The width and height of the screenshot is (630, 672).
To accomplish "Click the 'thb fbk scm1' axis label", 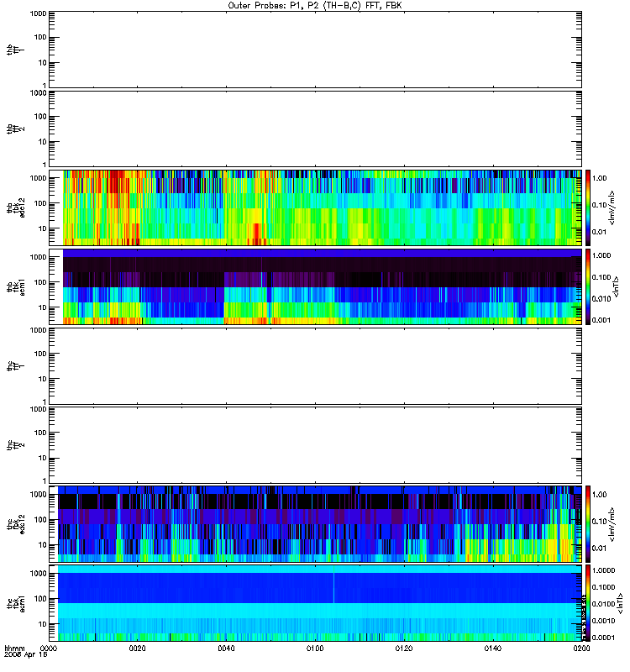I will [x=15, y=286].
